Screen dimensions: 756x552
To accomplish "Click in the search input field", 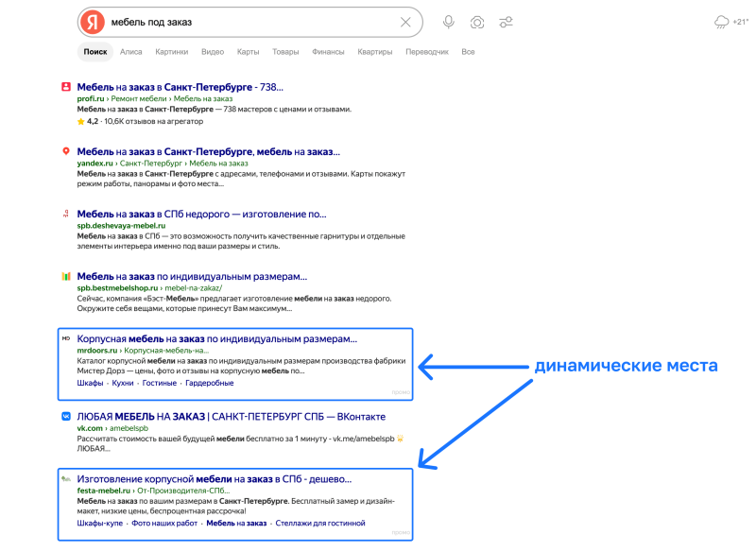I will [250, 22].
